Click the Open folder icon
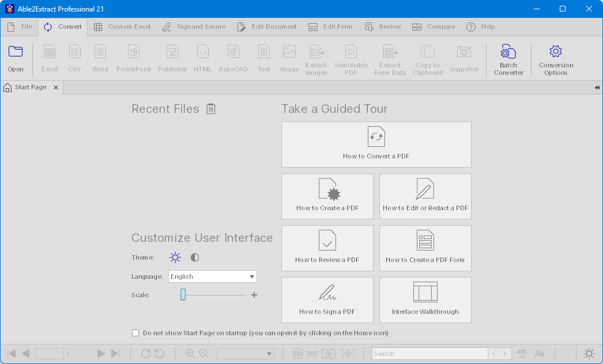Viewport: 603px width, 364px height. [x=16, y=52]
